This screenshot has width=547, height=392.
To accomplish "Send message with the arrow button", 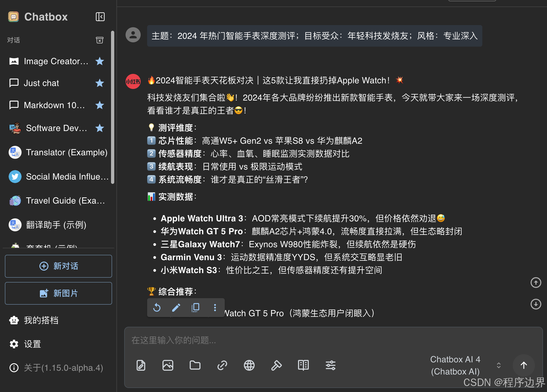I will 524,365.
